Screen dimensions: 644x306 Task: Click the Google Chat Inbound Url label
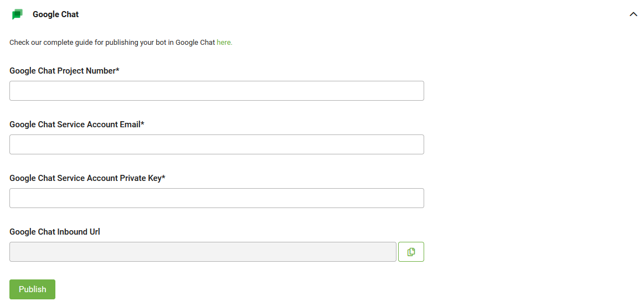[x=54, y=232]
